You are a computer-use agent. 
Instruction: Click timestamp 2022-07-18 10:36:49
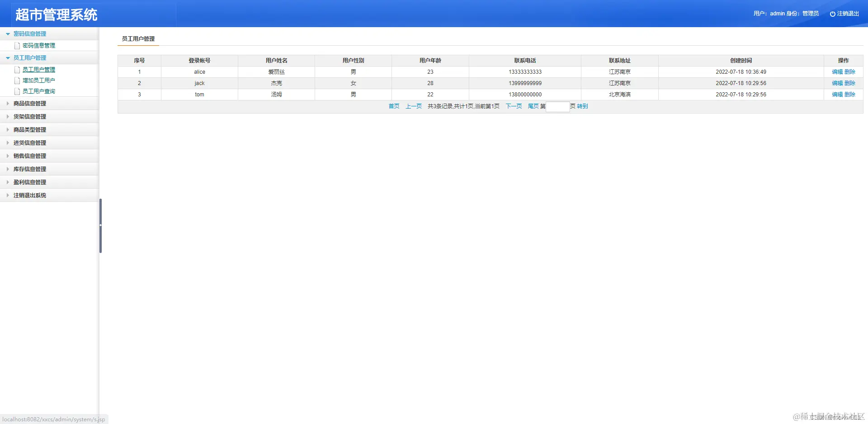741,72
